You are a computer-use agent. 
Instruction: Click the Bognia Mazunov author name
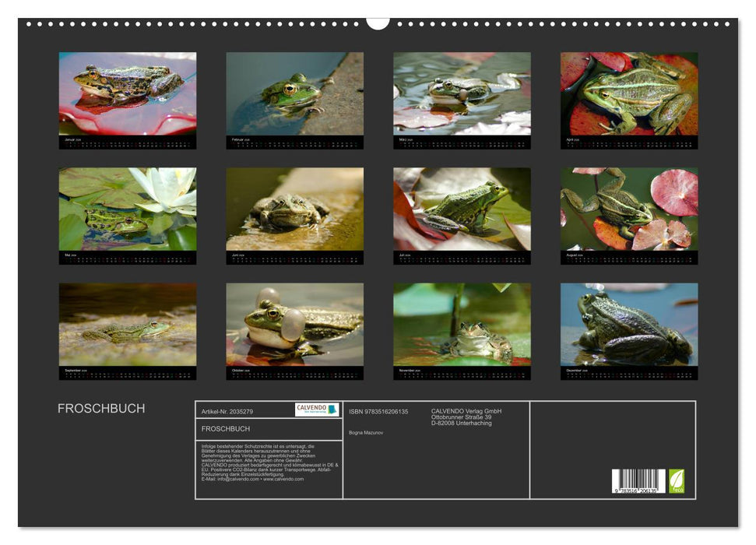[365, 431]
